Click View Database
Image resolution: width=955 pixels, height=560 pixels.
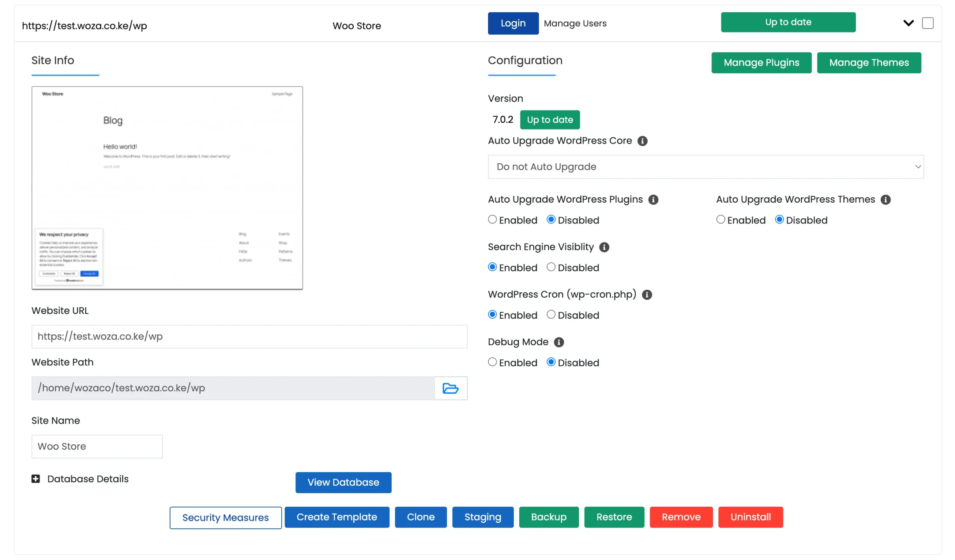pyautogui.click(x=343, y=482)
